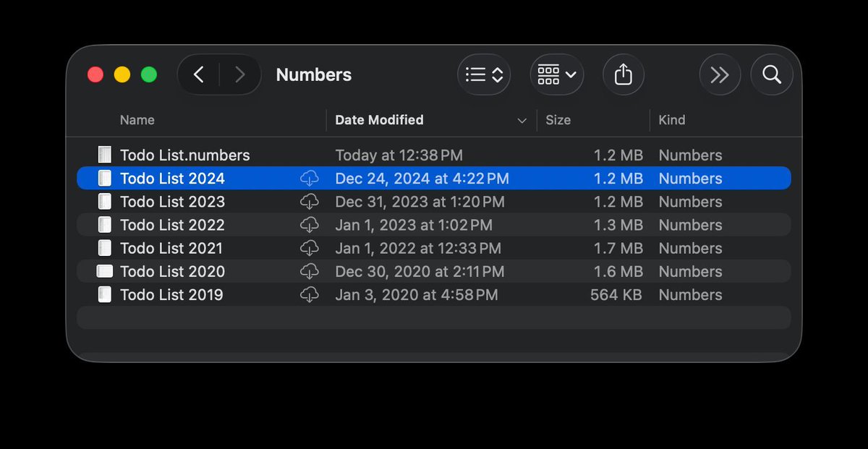This screenshot has height=449, width=868.
Task: Open the list view switcher
Action: coord(484,74)
